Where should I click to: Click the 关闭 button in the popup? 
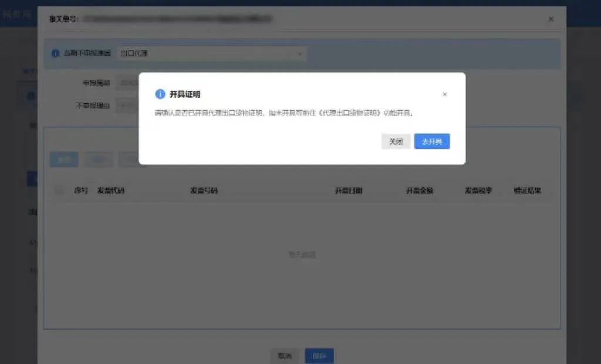[396, 141]
